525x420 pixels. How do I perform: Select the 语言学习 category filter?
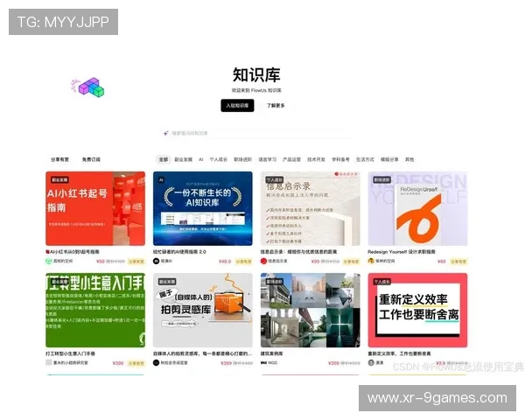[x=267, y=159]
